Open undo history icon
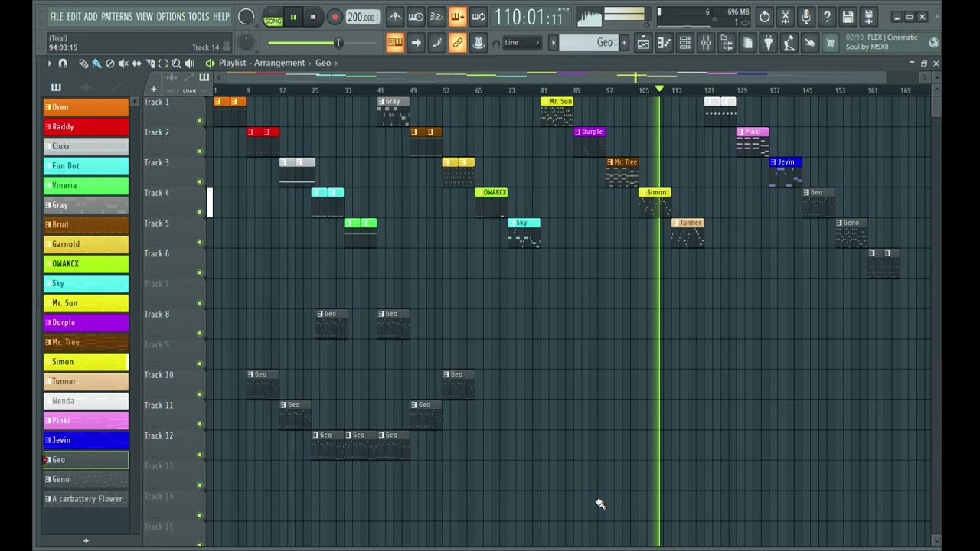Image resolution: width=980 pixels, height=551 pixels. coord(764,17)
